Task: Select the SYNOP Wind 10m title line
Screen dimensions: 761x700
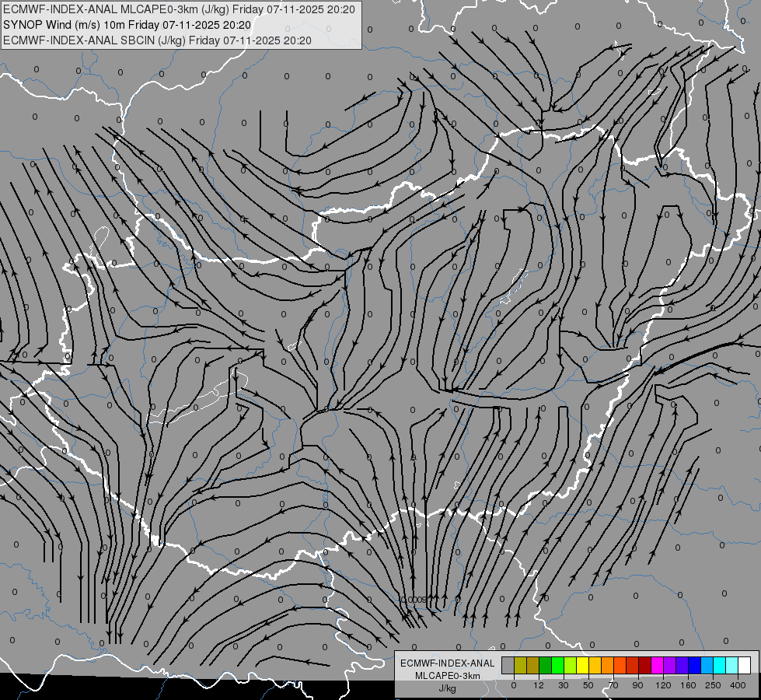Action: [x=127, y=25]
